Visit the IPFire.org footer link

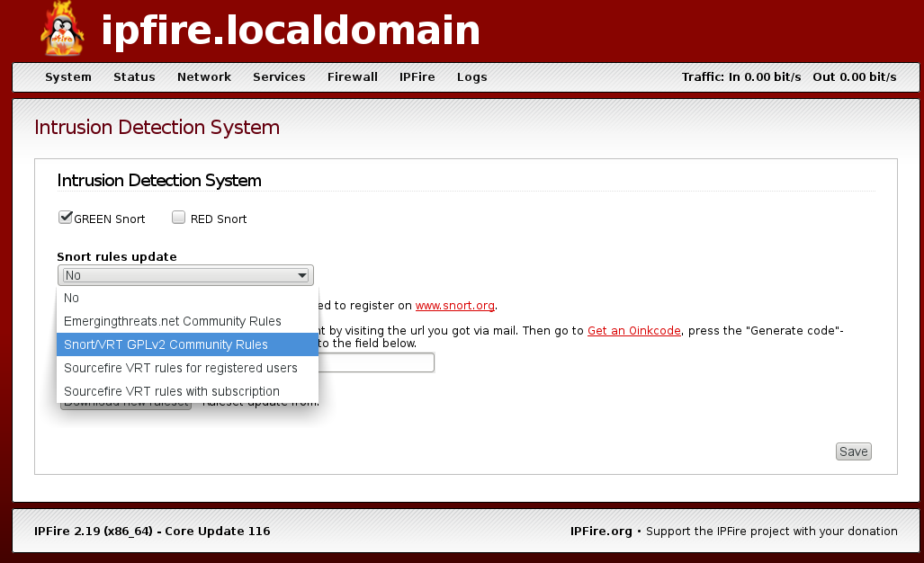pos(601,532)
